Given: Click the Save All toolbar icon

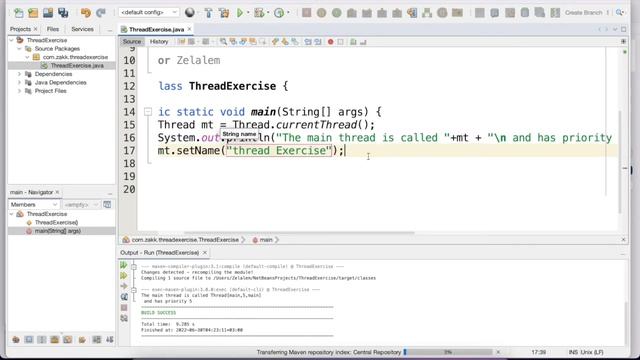Looking at the screenshot, I should pos(63,13).
